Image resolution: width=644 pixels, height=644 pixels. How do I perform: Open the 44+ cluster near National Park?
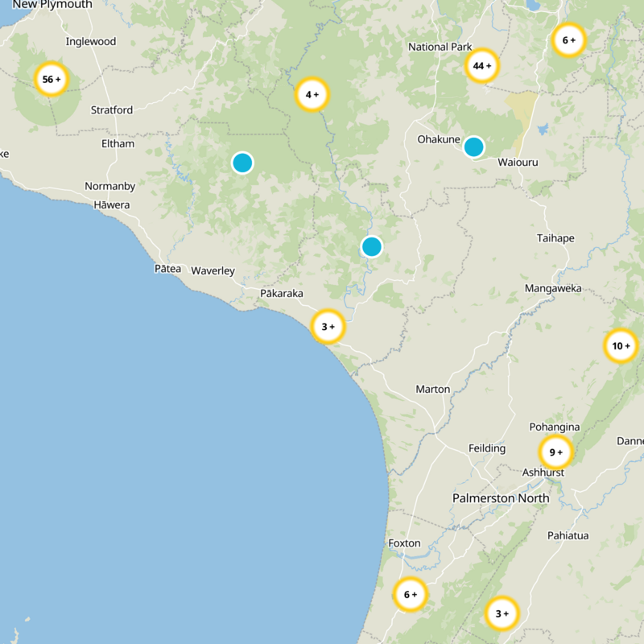pyautogui.click(x=482, y=66)
